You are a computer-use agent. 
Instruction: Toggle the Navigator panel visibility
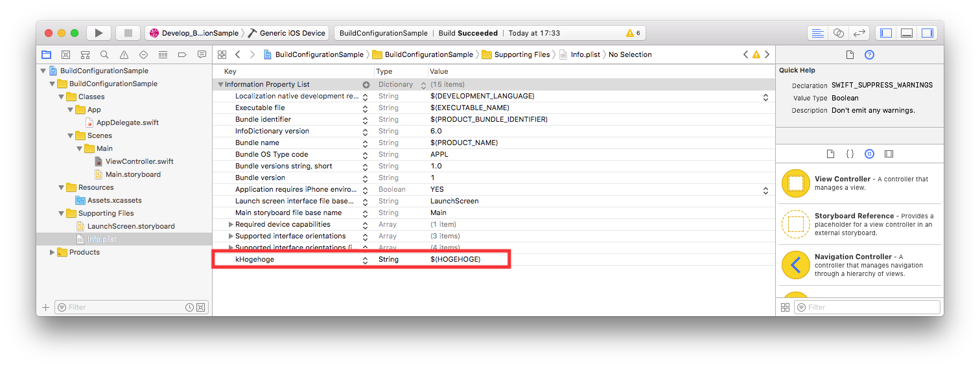click(886, 33)
